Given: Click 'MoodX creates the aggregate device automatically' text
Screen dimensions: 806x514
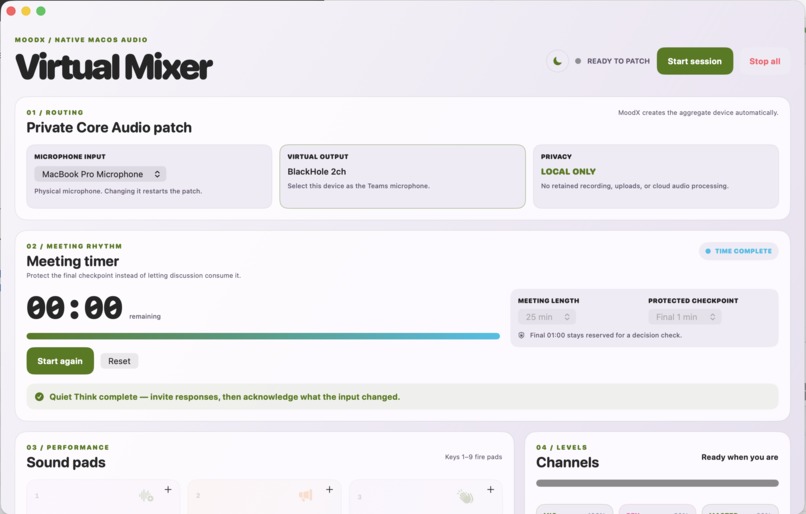Looking at the screenshot, I should 698,113.
